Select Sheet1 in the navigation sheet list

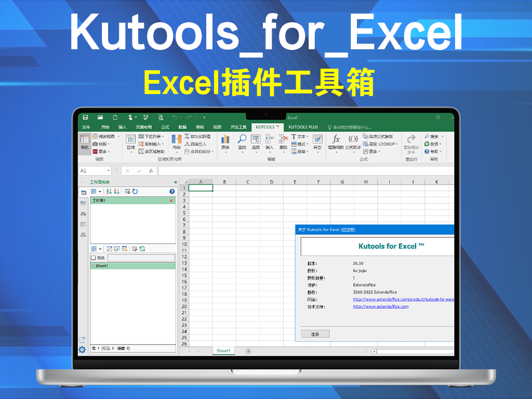(132, 266)
